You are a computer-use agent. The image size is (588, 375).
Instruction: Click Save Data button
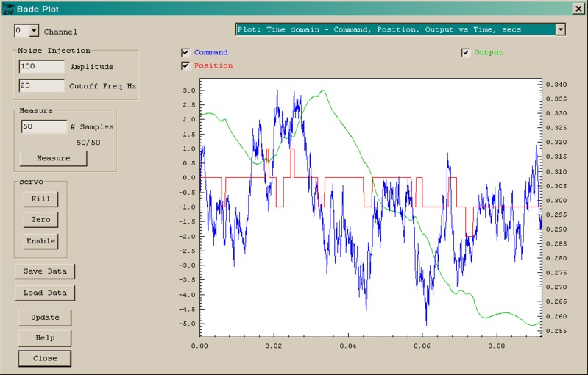(45, 271)
